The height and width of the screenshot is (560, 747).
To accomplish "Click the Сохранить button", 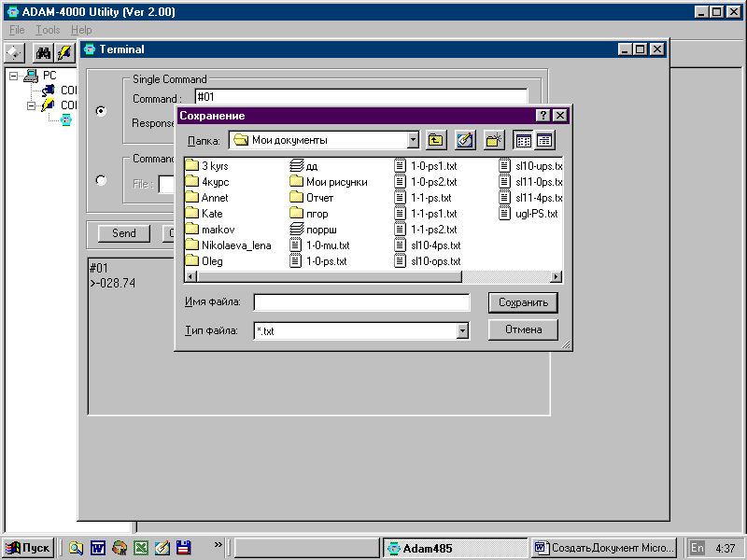I will (x=523, y=302).
